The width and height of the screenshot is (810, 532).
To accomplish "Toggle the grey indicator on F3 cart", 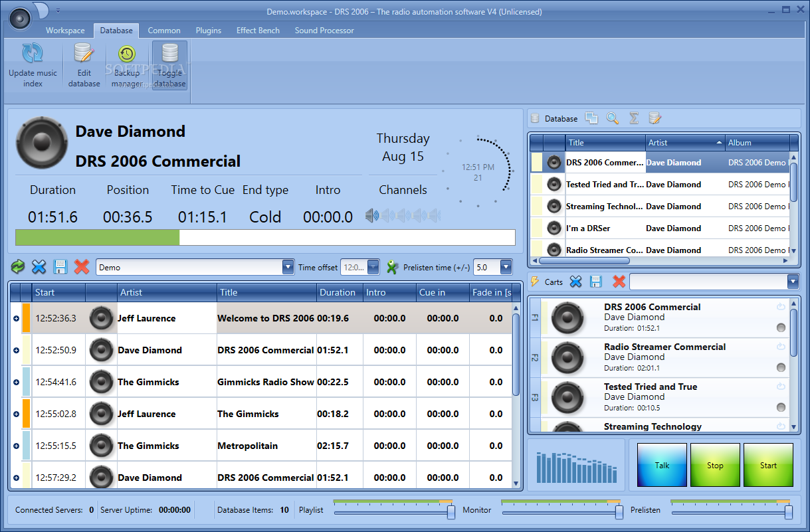I will [x=781, y=407].
